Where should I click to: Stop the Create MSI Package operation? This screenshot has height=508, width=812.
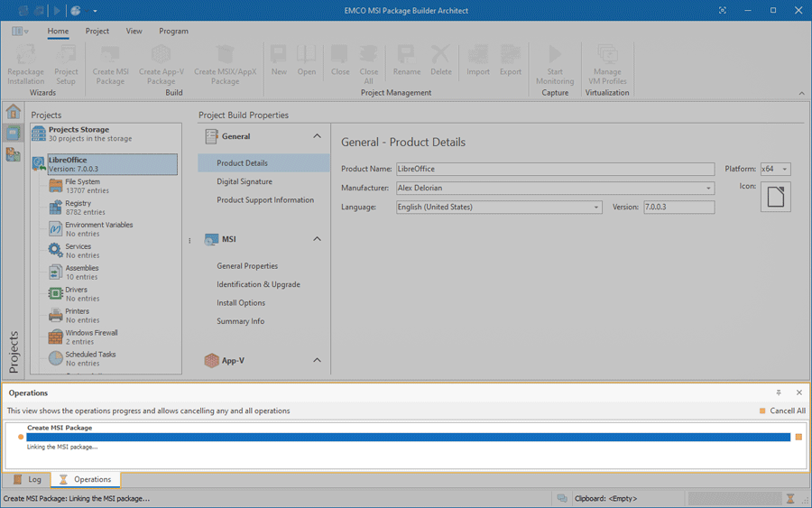tap(798, 437)
